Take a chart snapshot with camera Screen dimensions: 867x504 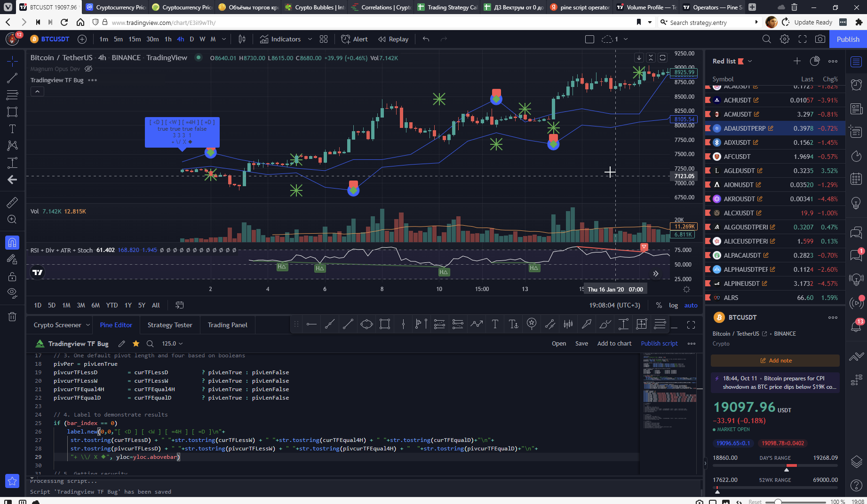tap(820, 39)
